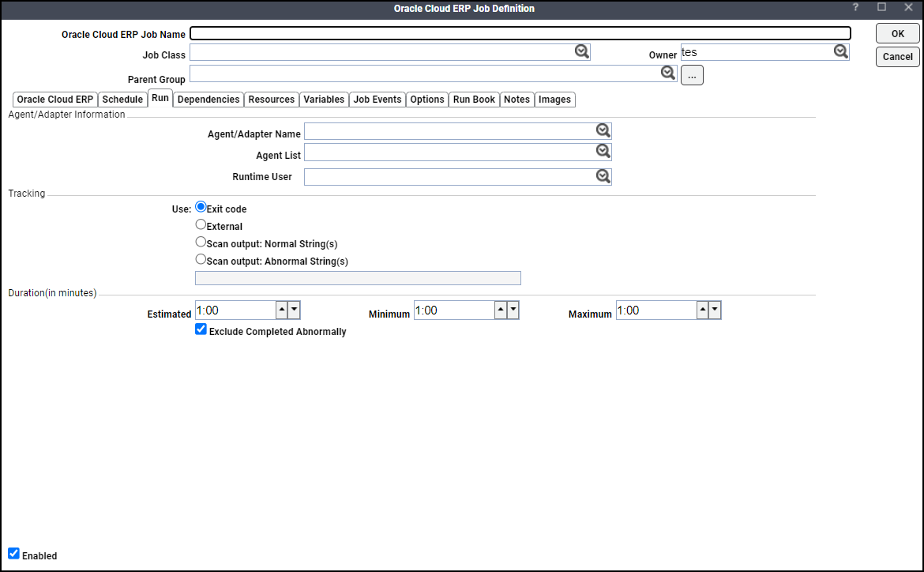
Task: Open the Run Book tab
Action: coord(475,99)
